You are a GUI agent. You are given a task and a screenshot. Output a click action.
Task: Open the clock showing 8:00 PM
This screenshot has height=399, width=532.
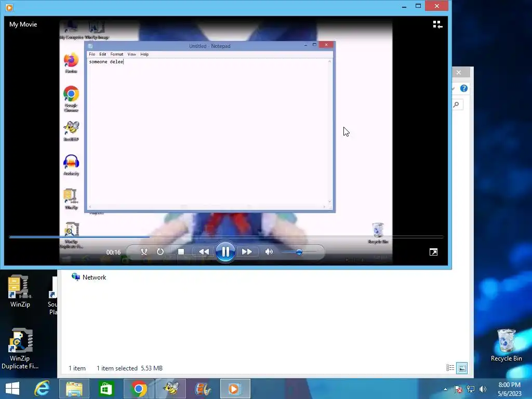pyautogui.click(x=509, y=389)
